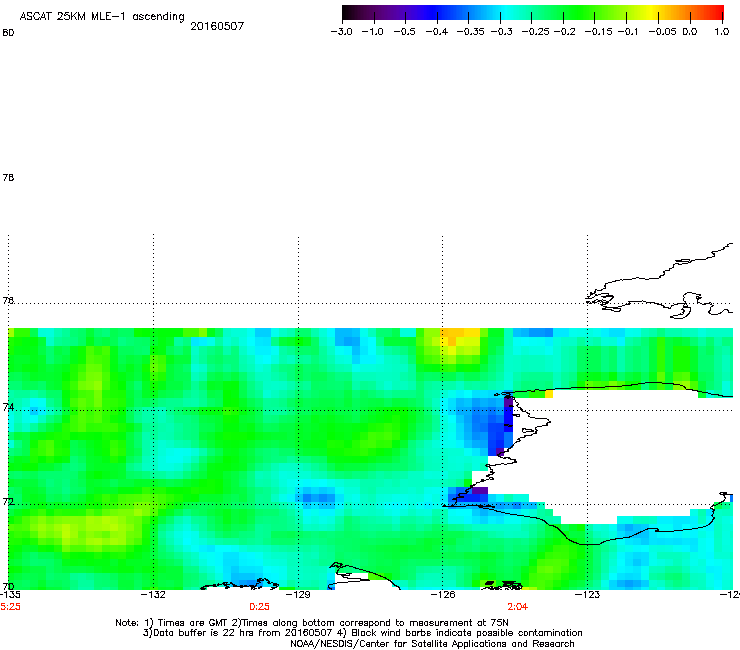Click the 70 latitude label
This screenshot has height=650, width=740.
(x=8, y=586)
